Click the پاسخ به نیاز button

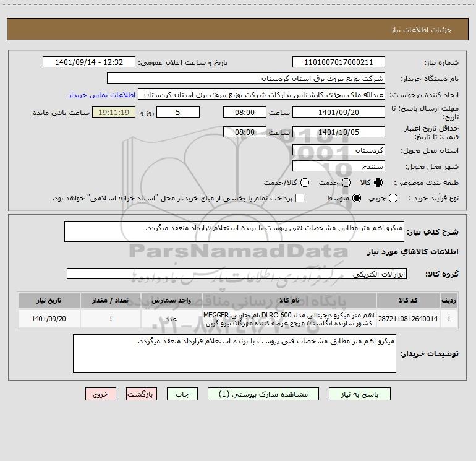(x=359, y=394)
